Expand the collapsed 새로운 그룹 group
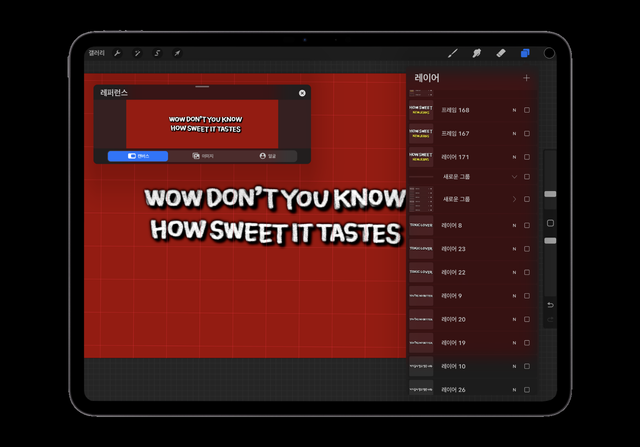 point(515,199)
